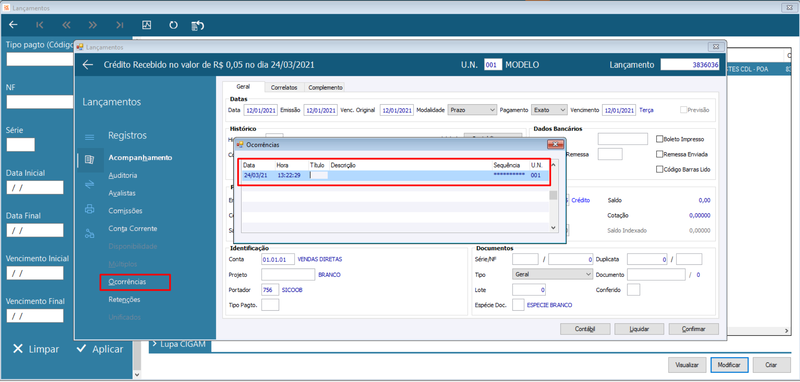The width and height of the screenshot is (800, 382).
Task: Jump back with double-left arrows icon
Action: coord(66,25)
